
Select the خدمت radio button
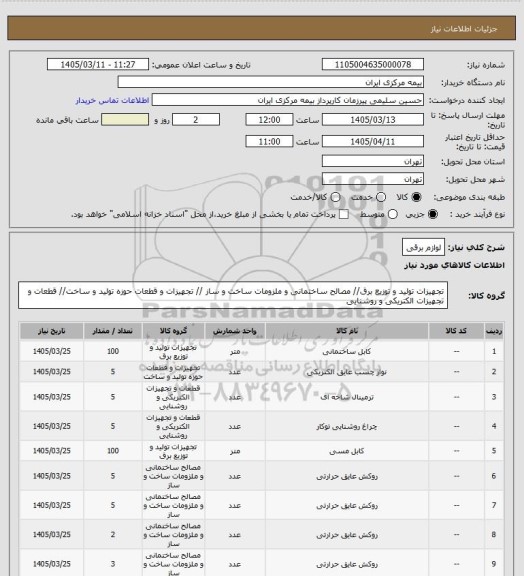tap(381, 197)
